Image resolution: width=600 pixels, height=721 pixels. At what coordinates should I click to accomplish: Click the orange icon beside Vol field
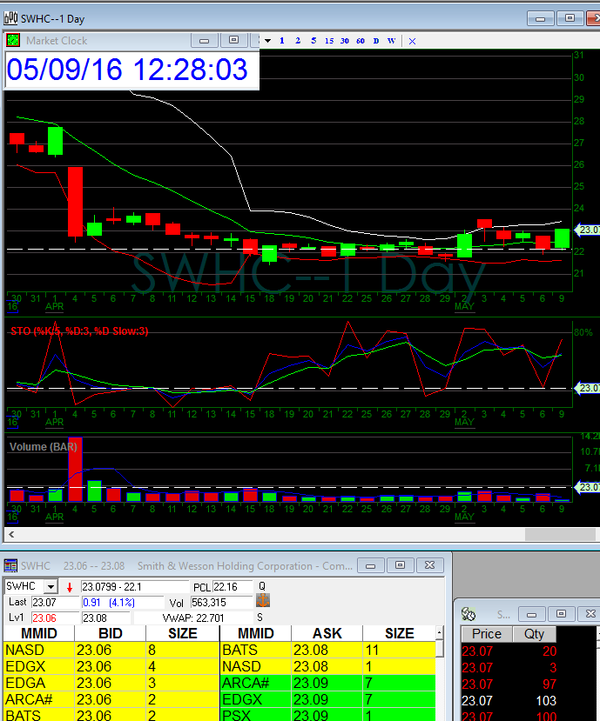264,601
